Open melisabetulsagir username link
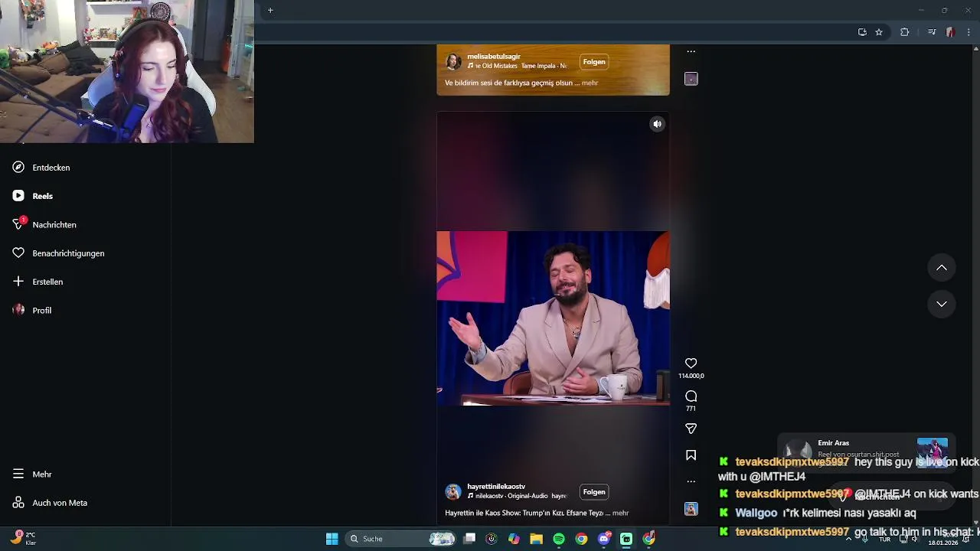Viewport: 980px width, 551px height. pyautogui.click(x=494, y=57)
